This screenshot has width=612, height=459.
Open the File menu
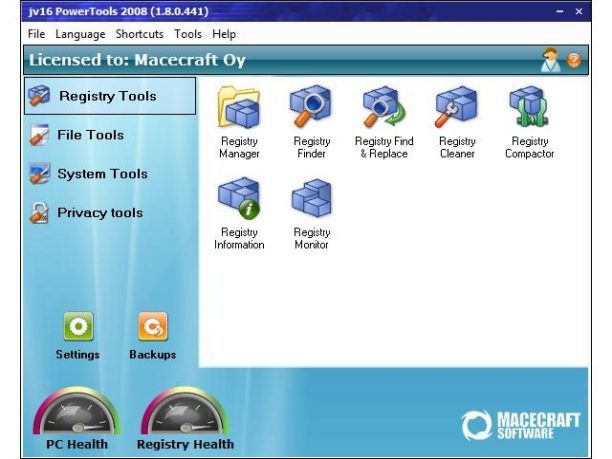36,34
